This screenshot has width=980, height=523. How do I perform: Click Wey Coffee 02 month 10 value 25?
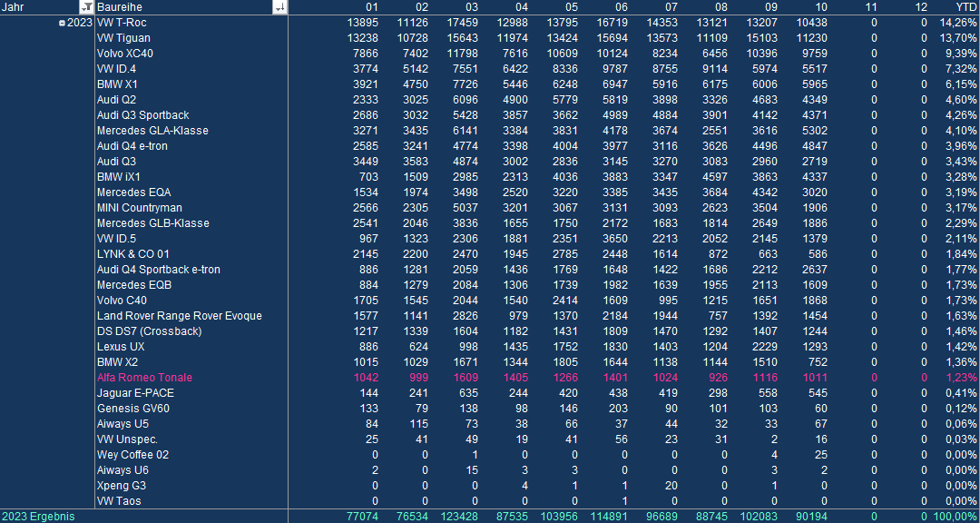821,455
